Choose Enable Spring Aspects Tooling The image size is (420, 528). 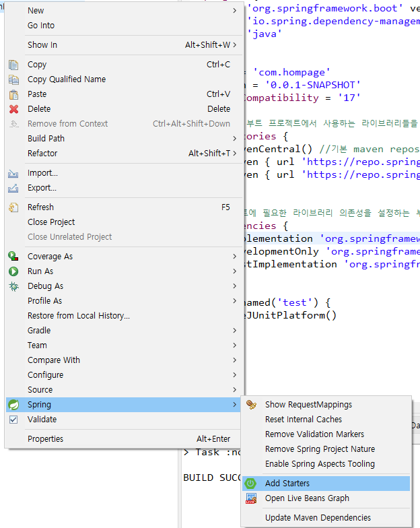point(326,464)
